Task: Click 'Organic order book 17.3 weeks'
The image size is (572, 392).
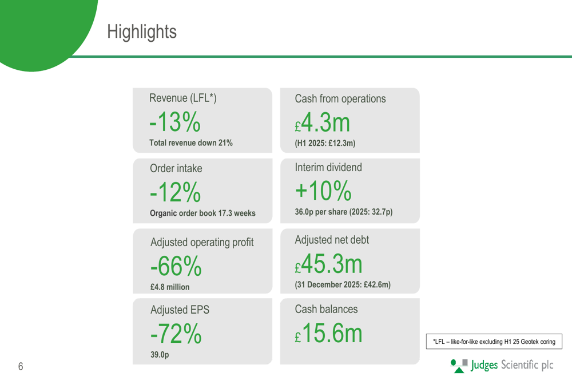Action: click(202, 213)
